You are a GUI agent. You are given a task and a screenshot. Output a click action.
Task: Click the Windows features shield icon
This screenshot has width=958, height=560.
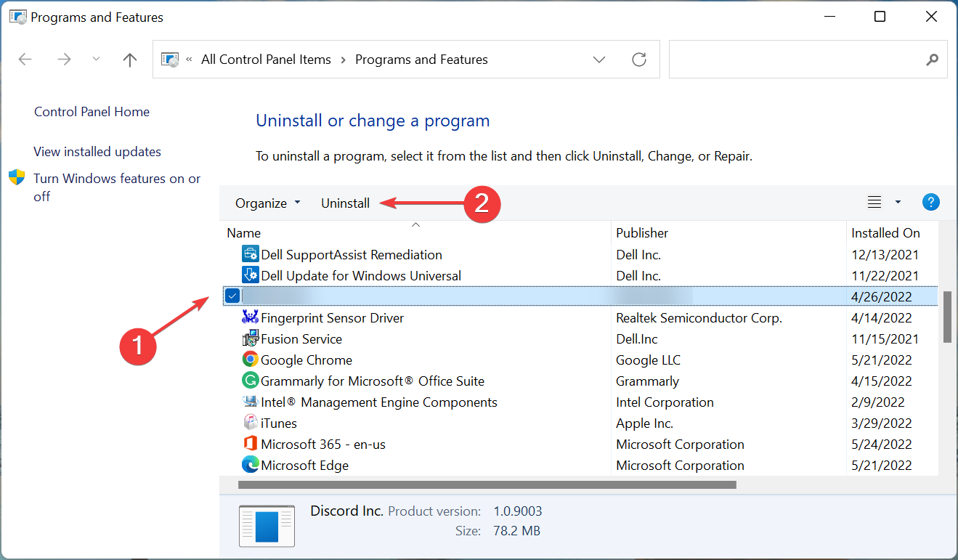coord(17,178)
